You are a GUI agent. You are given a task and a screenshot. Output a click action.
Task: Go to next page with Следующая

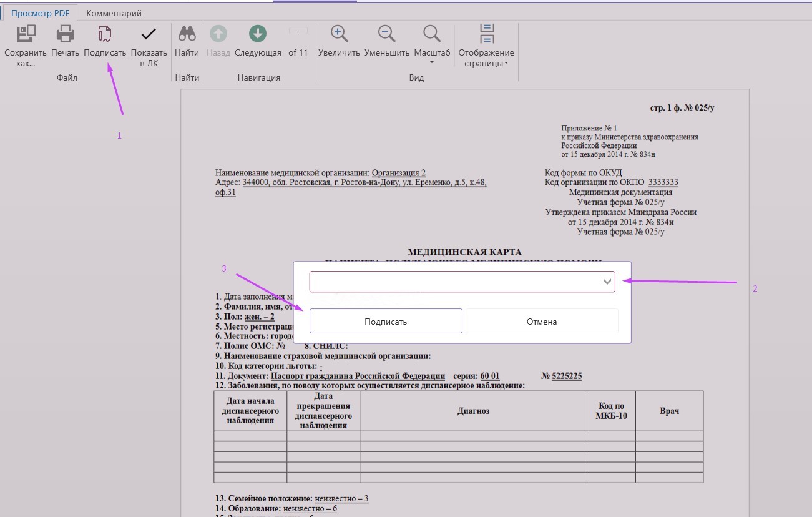coord(258,34)
